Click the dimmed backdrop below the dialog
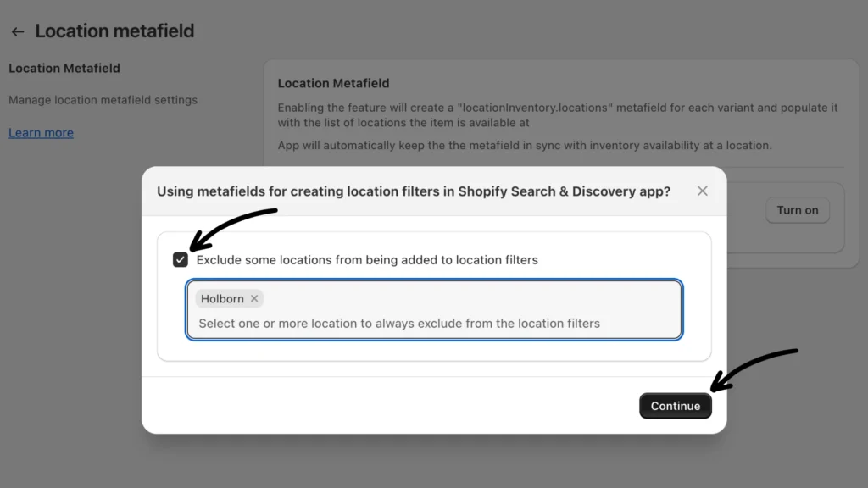Image resolution: width=868 pixels, height=488 pixels. pyautogui.click(x=434, y=462)
